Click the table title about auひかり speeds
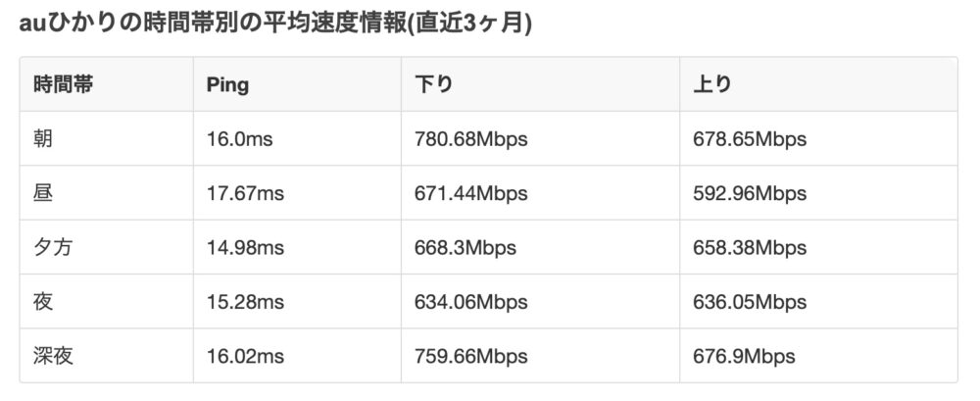Image resolution: width=980 pixels, height=401 pixels. coord(275,24)
